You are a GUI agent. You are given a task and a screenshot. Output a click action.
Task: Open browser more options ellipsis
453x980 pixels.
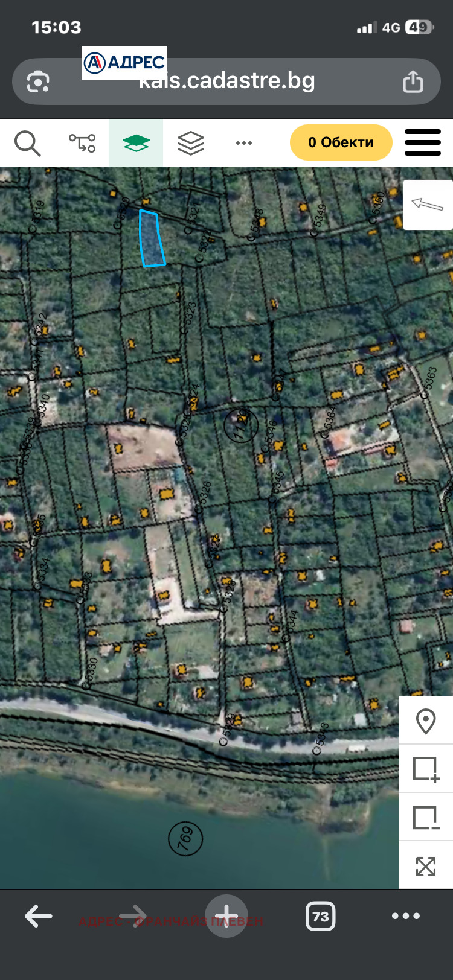coord(405,916)
